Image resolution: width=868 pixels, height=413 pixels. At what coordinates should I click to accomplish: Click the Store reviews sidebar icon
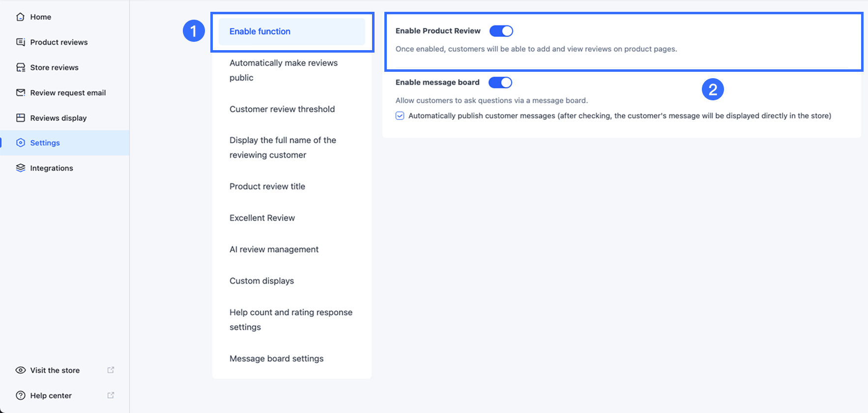(20, 67)
